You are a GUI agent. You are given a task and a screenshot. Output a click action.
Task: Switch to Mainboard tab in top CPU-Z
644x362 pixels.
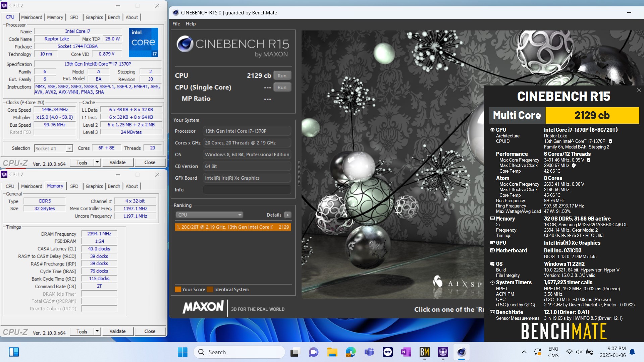point(32,17)
